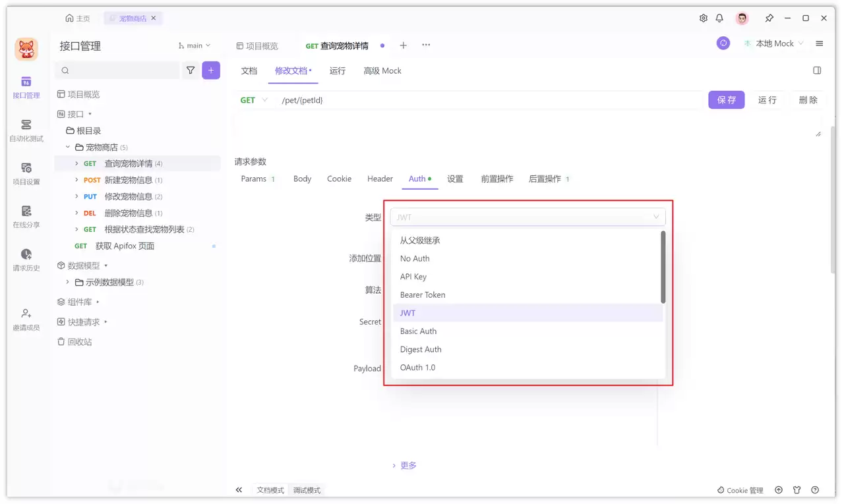The height and width of the screenshot is (504, 844).
Task: Click the /pet/{petId} URL field
Action: click(489, 100)
